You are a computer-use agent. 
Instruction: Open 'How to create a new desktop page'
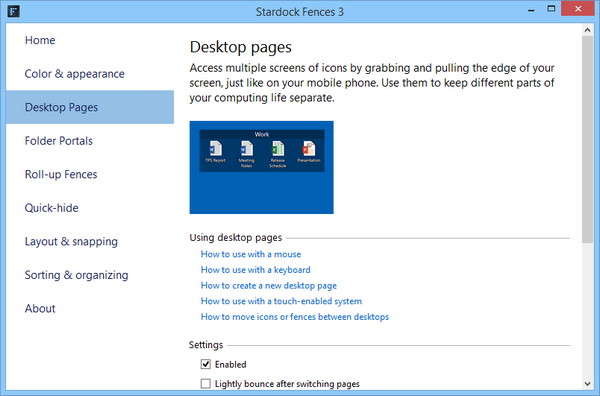click(x=269, y=285)
